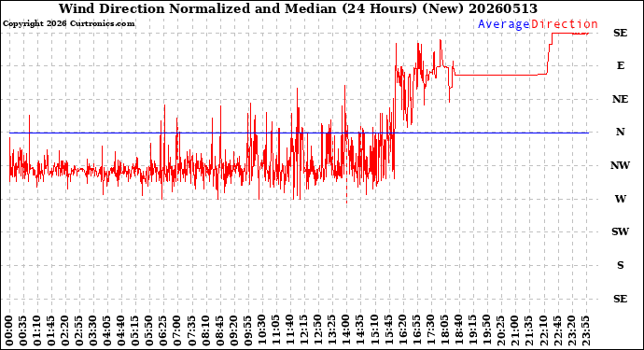Click the 02:55 time axis label

point(79,330)
